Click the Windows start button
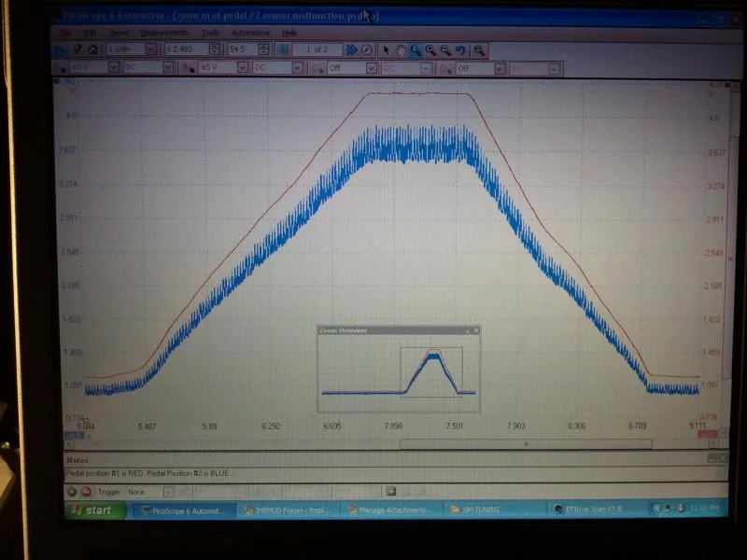Image resolution: width=747 pixels, height=560 pixels. pos(93,511)
